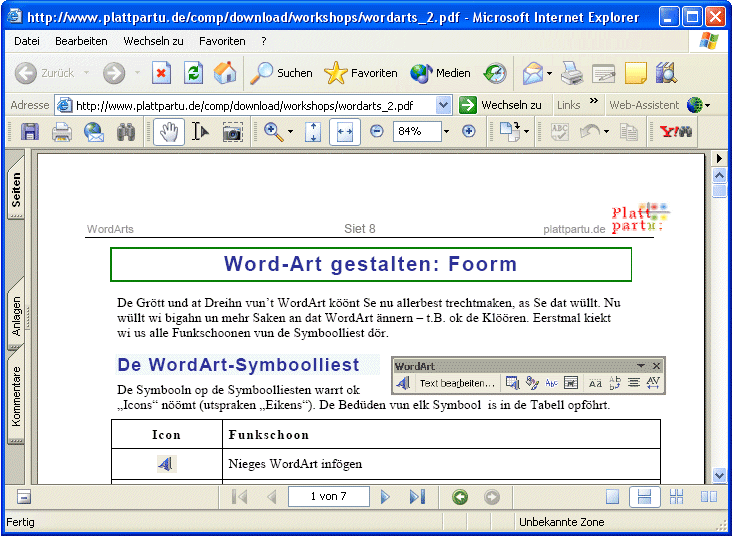Click the page number field

[x=329, y=497]
